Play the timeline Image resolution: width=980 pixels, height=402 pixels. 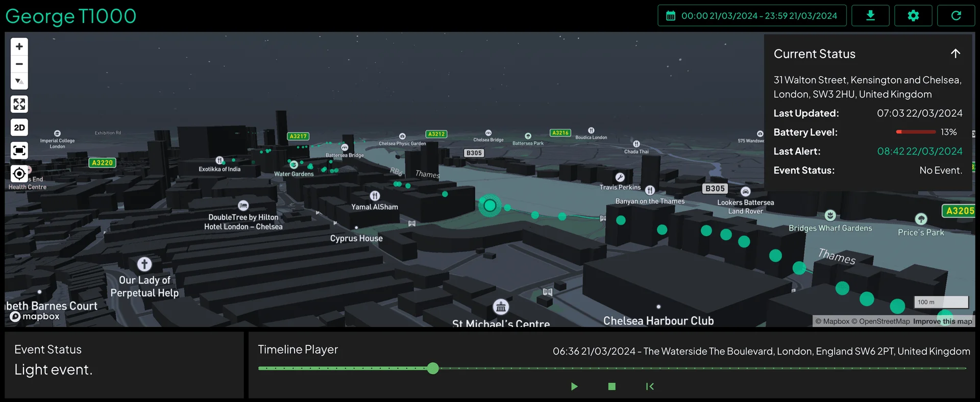pyautogui.click(x=574, y=386)
